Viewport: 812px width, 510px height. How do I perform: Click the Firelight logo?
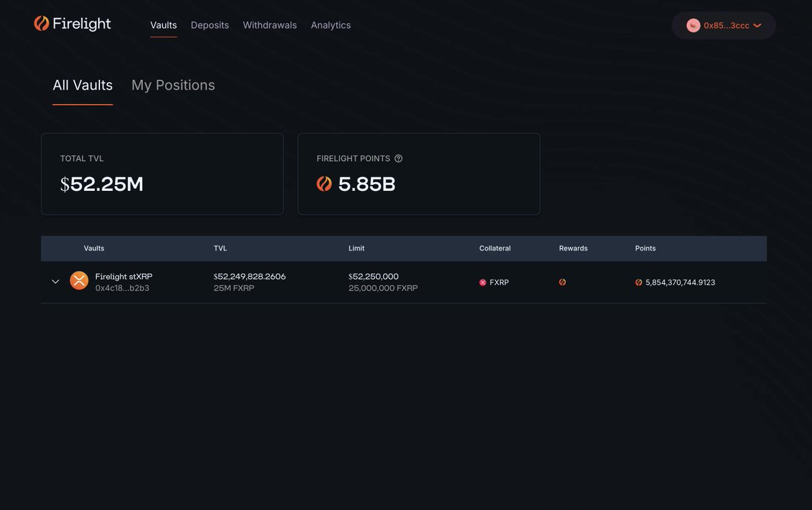72,24
